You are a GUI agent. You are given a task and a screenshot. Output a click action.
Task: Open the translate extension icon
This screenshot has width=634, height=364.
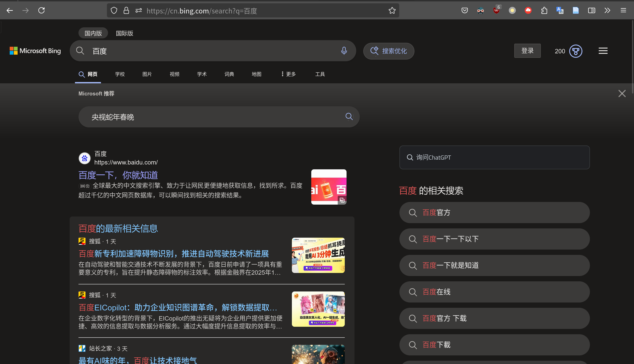coord(560,11)
